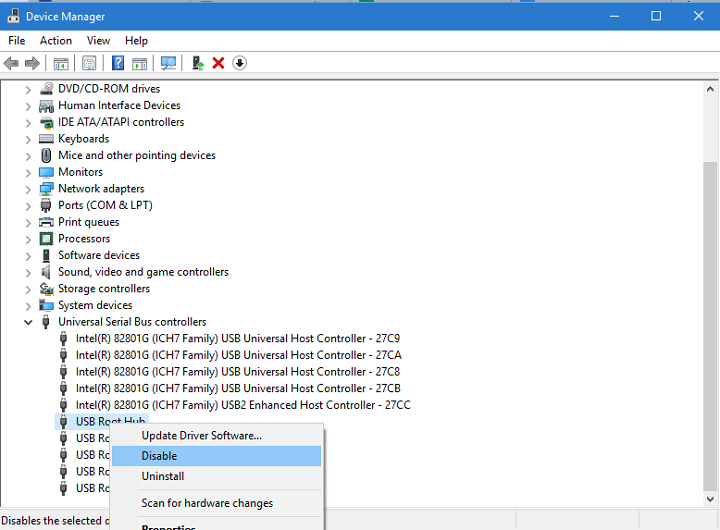Click the IDE ATA/ATAPI controllers icon
The width and height of the screenshot is (720, 530).
(46, 123)
